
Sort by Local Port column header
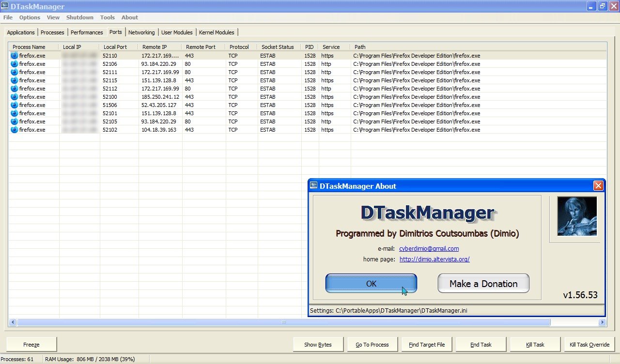[119, 47]
